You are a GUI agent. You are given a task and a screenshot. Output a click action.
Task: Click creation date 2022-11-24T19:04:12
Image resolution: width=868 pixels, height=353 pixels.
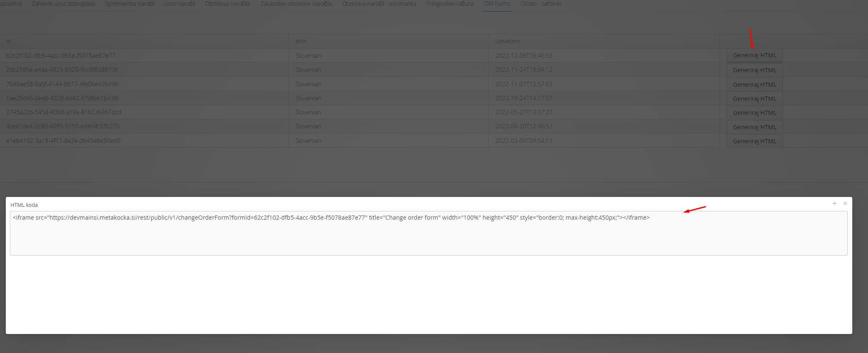pyautogui.click(x=524, y=70)
